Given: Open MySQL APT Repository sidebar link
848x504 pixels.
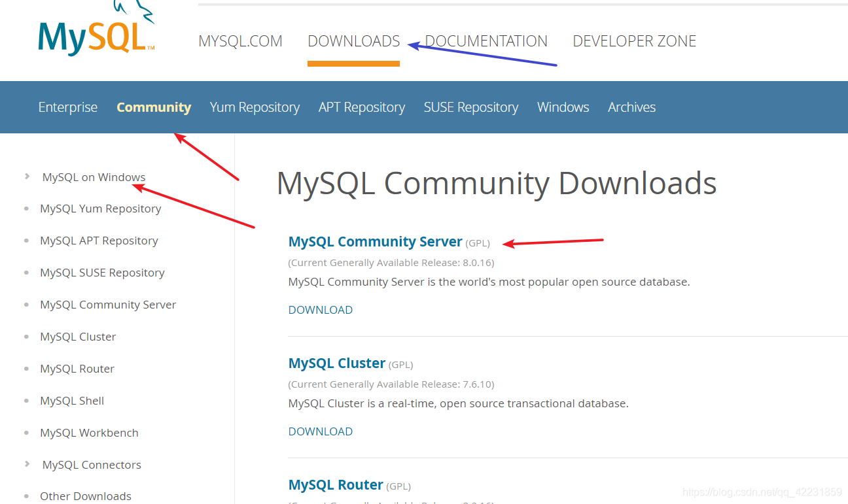Looking at the screenshot, I should [99, 241].
